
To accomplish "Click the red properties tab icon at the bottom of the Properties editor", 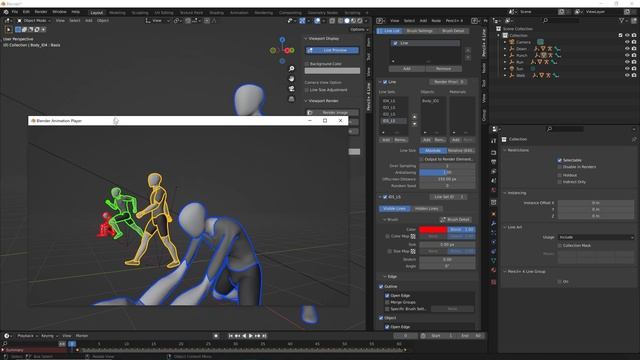I will (x=493, y=282).
